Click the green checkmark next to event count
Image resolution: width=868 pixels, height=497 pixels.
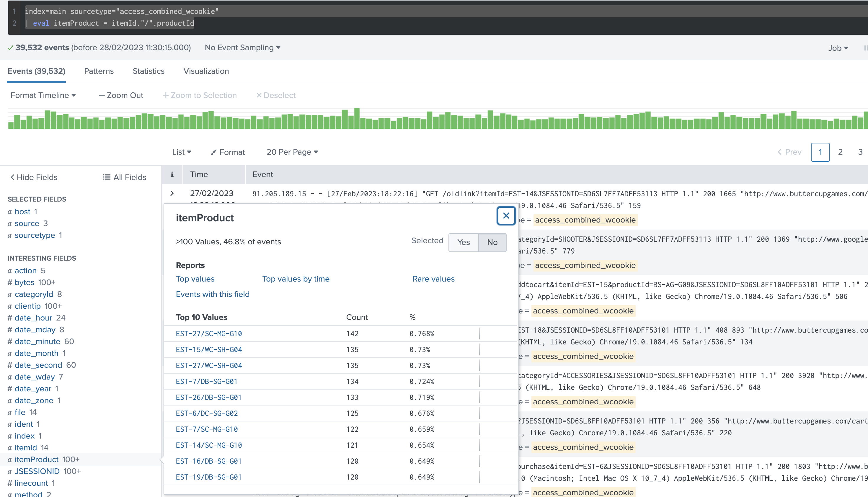10,48
